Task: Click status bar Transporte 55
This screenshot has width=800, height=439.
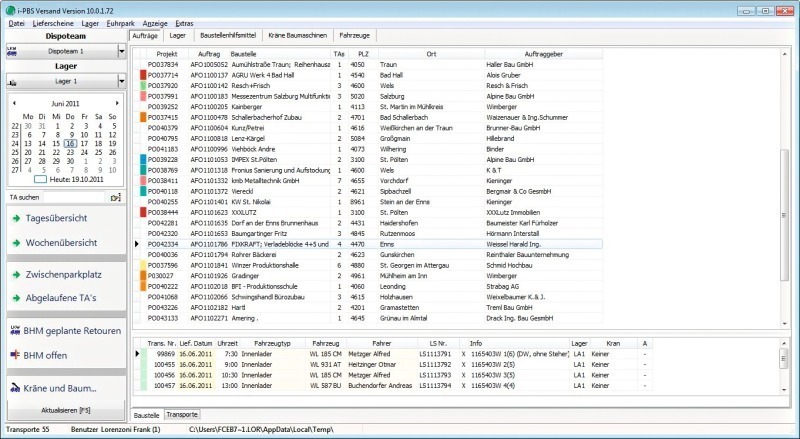Action: coord(28,429)
